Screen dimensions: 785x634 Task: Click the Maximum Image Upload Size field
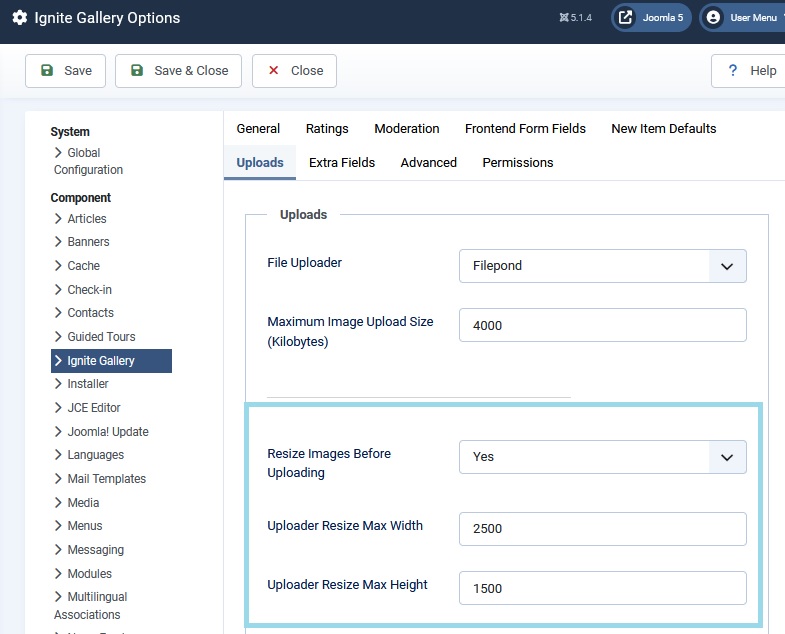[x=602, y=325]
